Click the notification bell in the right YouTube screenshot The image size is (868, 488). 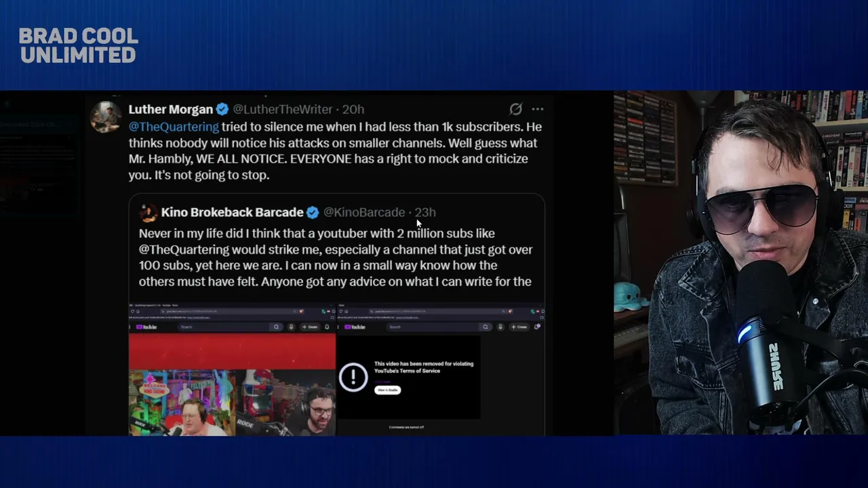[537, 327]
